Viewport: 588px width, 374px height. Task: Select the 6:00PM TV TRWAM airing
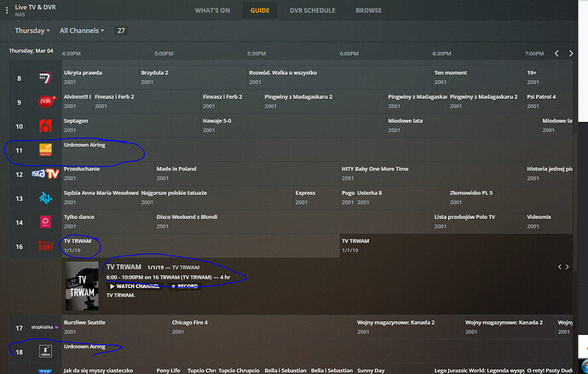[457, 245]
